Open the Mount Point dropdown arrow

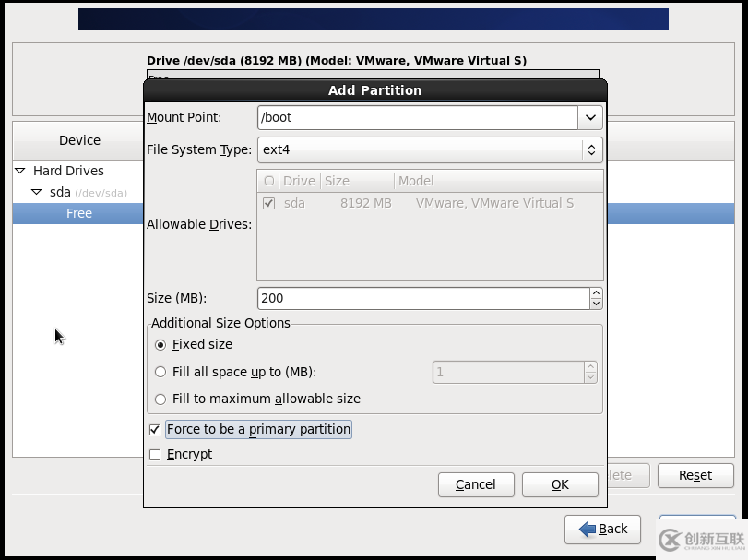(590, 118)
